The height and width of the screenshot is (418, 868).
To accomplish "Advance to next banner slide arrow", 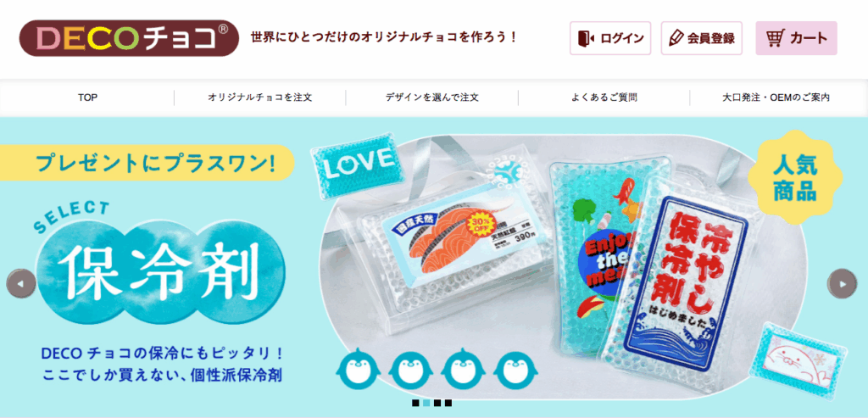I will 842,283.
